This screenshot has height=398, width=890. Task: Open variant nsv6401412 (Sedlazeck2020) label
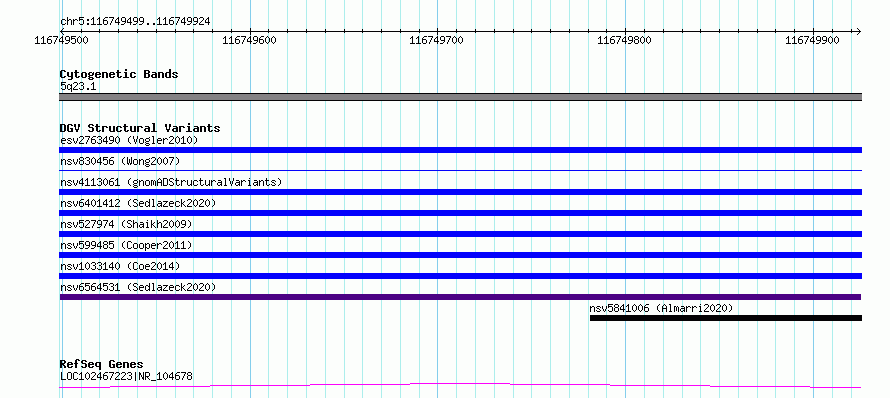(138, 203)
